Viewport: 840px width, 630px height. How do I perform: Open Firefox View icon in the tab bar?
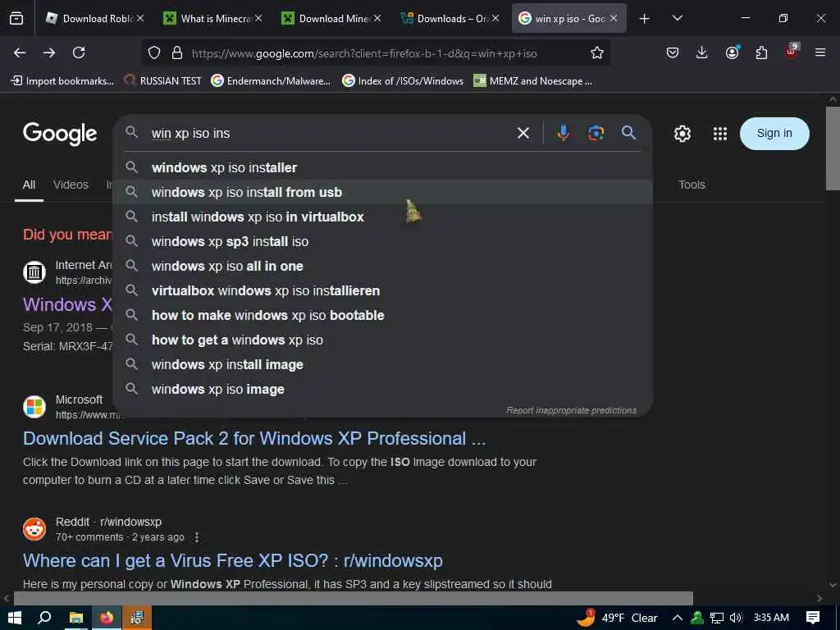16,19
